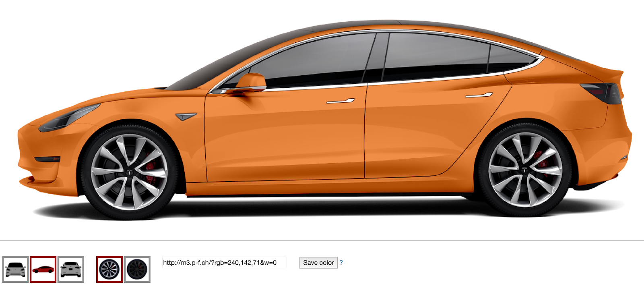Click the Save color button
This screenshot has width=644, height=284.
(318, 263)
